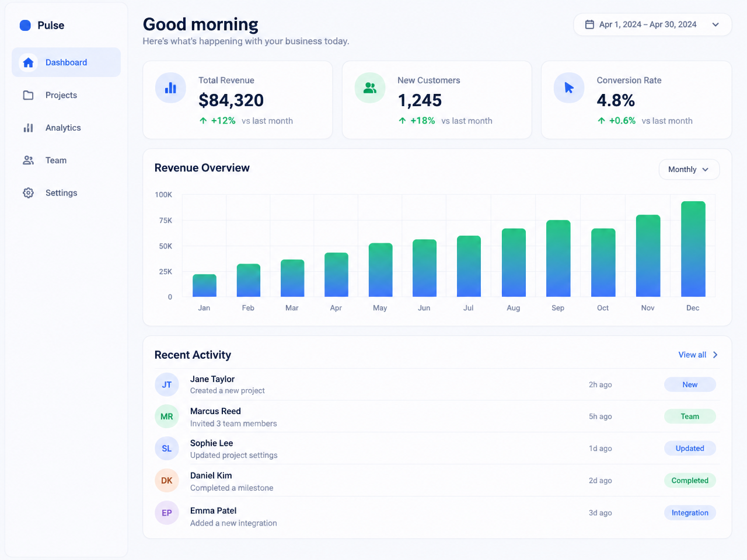Click Jane Taylor's JT avatar
747x560 pixels.
(x=167, y=385)
